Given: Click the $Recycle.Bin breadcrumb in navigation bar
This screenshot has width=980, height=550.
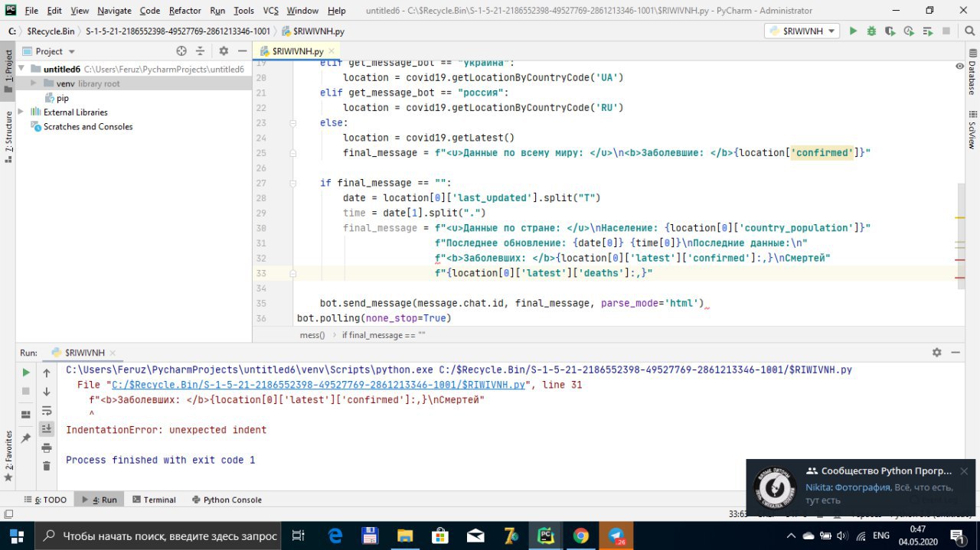Looking at the screenshot, I should click(x=51, y=31).
